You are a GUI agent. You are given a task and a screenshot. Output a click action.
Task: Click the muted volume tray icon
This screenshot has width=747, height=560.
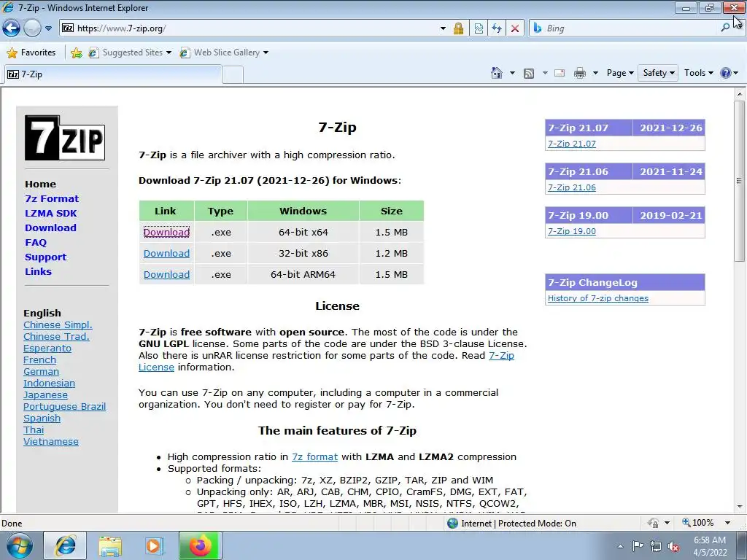(673, 546)
